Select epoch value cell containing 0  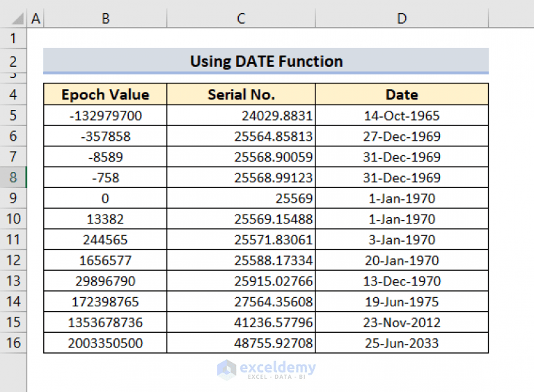105,198
